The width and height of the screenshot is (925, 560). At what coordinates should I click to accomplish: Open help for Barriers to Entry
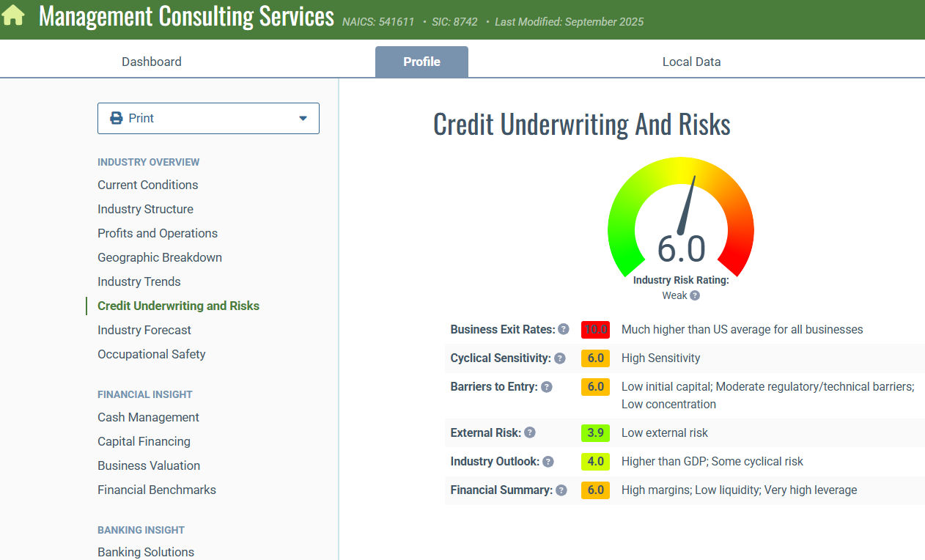[x=547, y=386]
